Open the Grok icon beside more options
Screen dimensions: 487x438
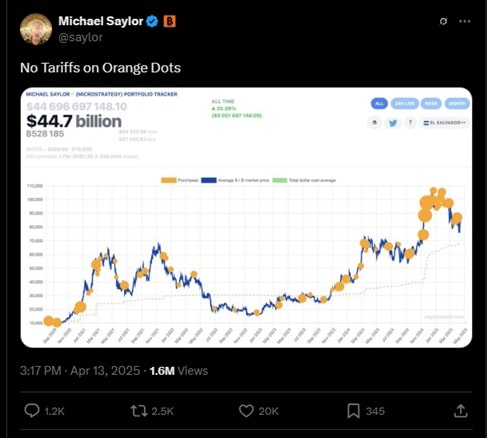coord(443,21)
